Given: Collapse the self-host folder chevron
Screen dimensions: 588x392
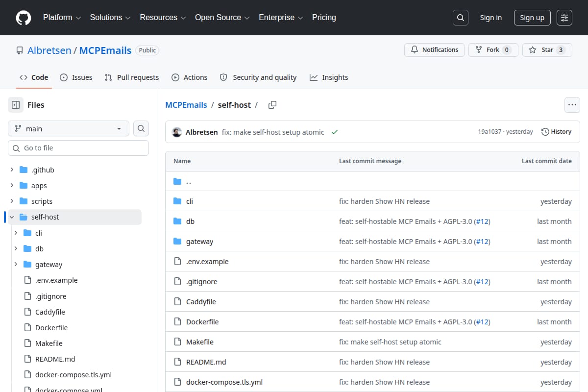Looking at the screenshot, I should (12, 217).
